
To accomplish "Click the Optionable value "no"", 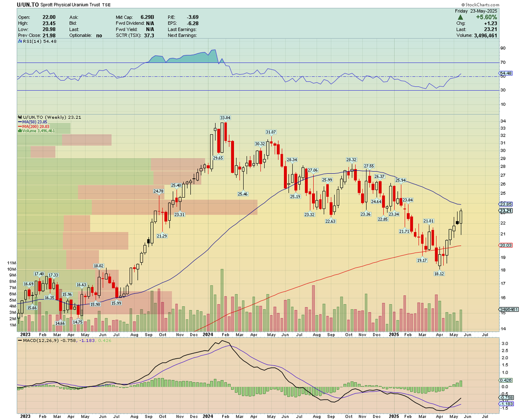I will [99, 36].
